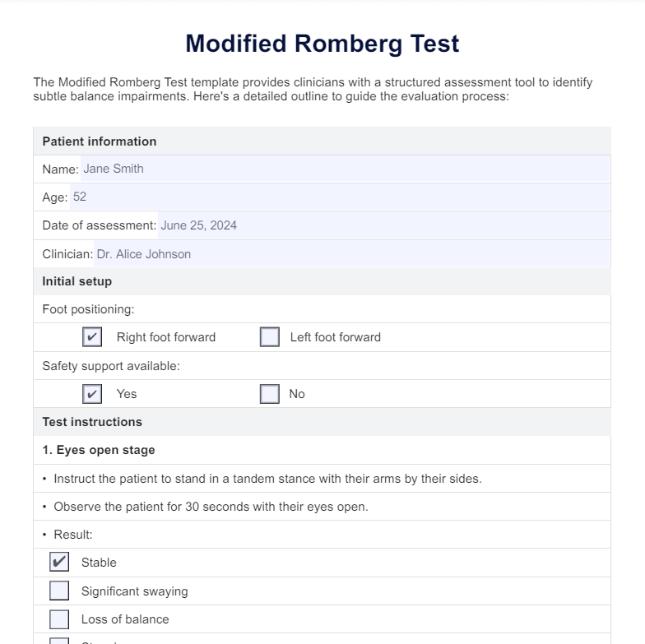Tick the No safety support checkbox
The height and width of the screenshot is (644, 645).
pos(270,394)
